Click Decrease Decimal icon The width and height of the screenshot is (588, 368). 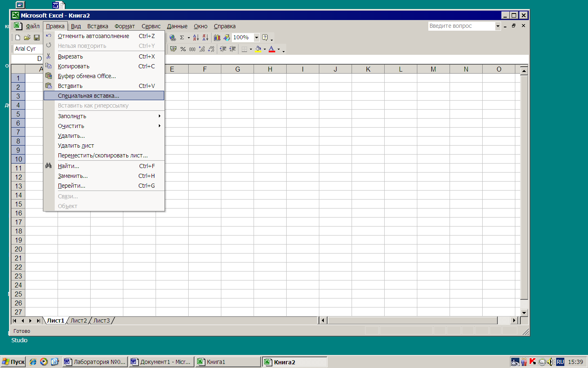tap(211, 49)
